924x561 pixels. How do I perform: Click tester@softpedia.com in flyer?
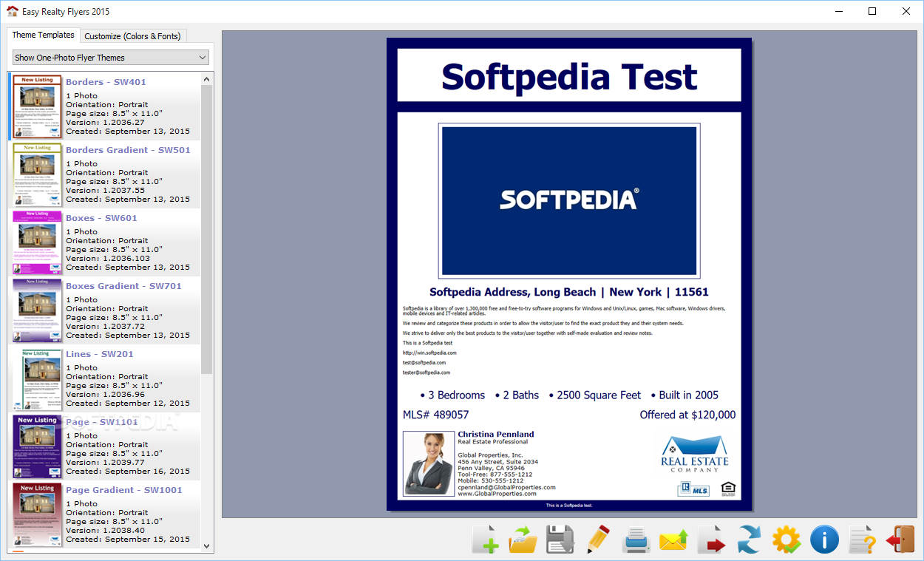[427, 373]
